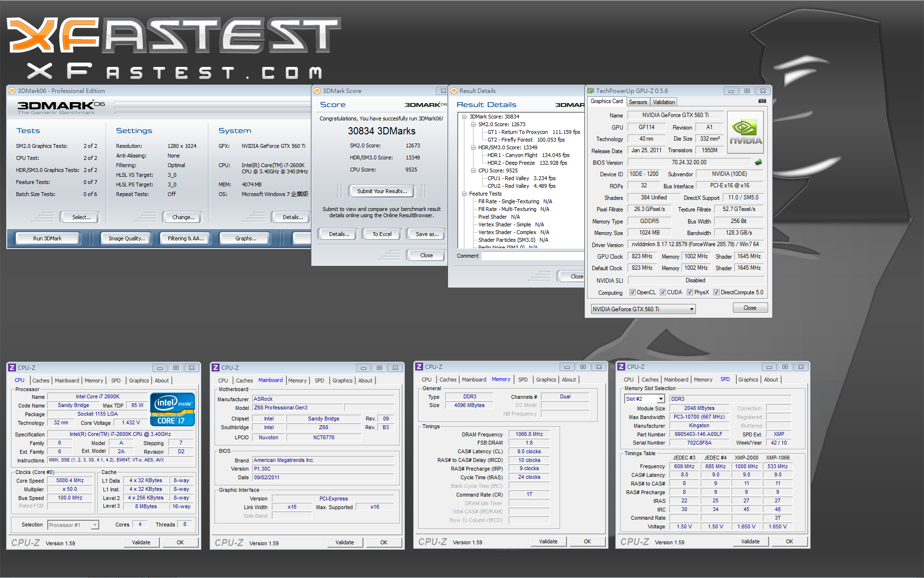This screenshot has width=924, height=578.
Task: Click the Intel Core i7 logo in CPU-Z
Action: tap(172, 409)
